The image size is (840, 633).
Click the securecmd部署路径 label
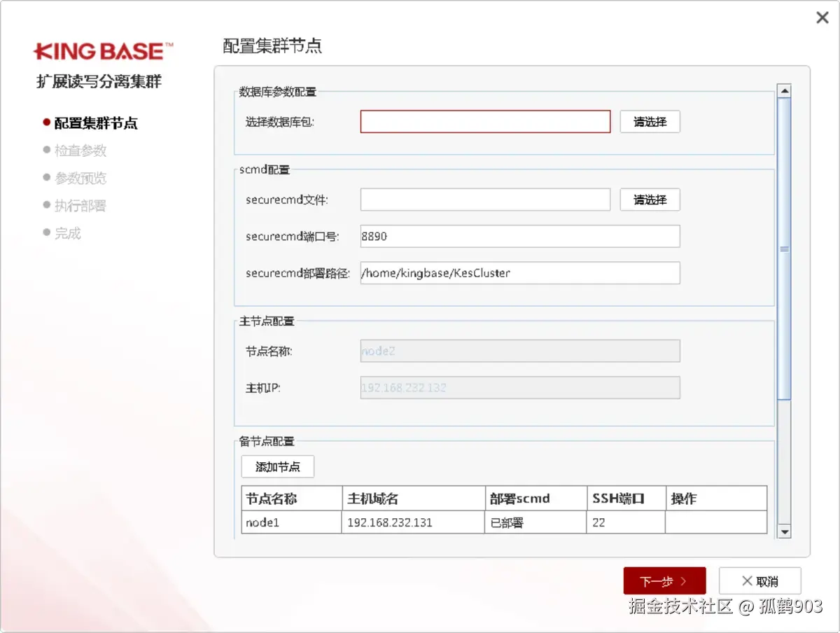297,273
